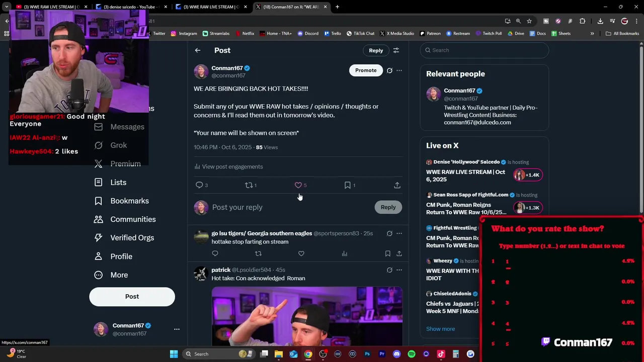The height and width of the screenshot is (362, 644).
Task: Open the Chrome three-dot menu
Action: tap(636, 21)
